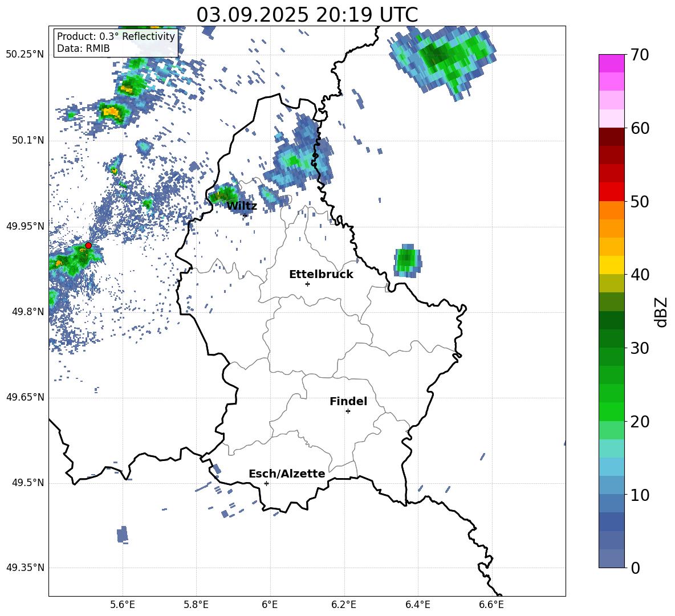Click the 50.1°N latitude label
The height and width of the screenshot is (616, 675).
pyautogui.click(x=28, y=141)
